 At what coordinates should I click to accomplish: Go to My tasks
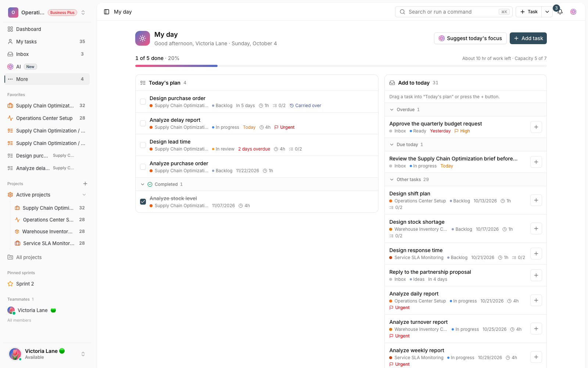[47, 42]
